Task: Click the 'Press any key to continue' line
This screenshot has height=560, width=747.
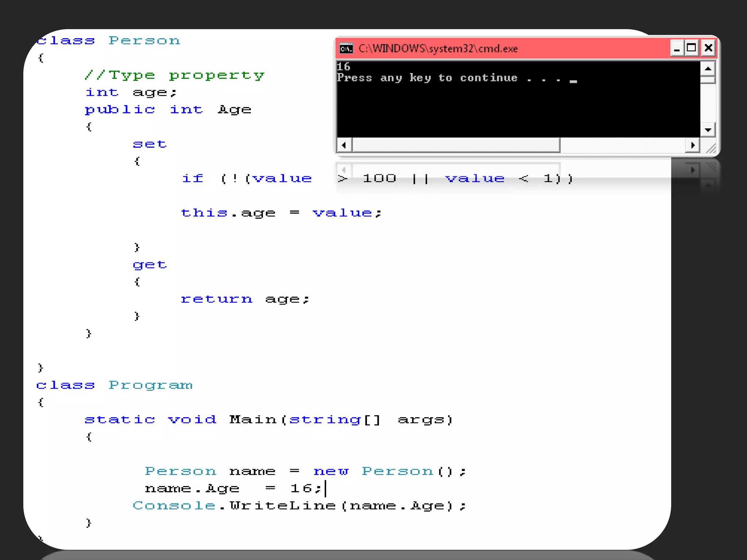Action: 427,78
